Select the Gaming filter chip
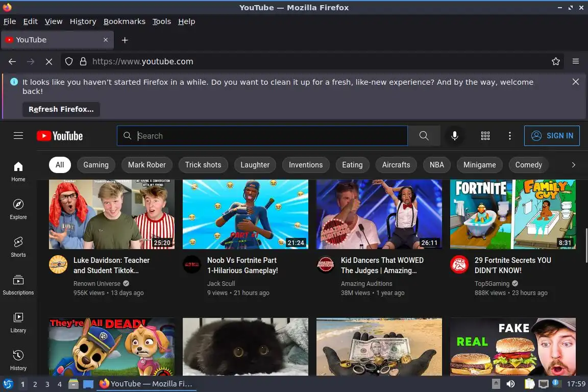This screenshot has width=588, height=392. tap(96, 165)
